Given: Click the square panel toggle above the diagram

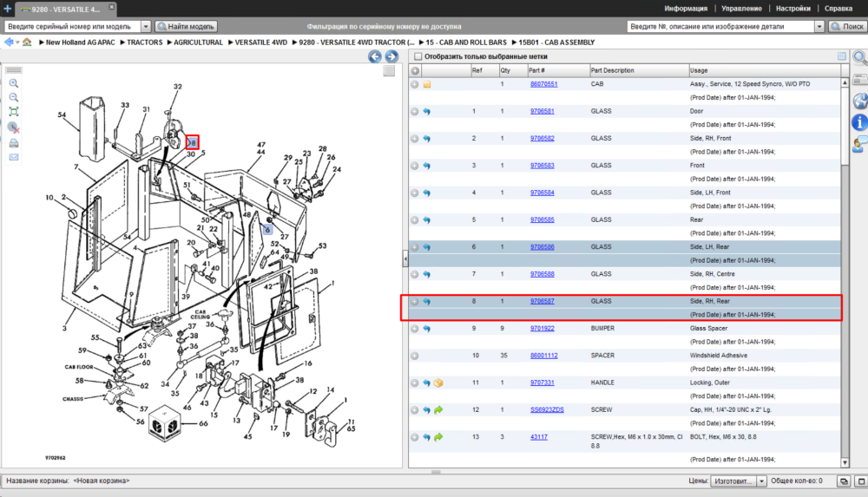Looking at the screenshot, I should click(x=389, y=71).
